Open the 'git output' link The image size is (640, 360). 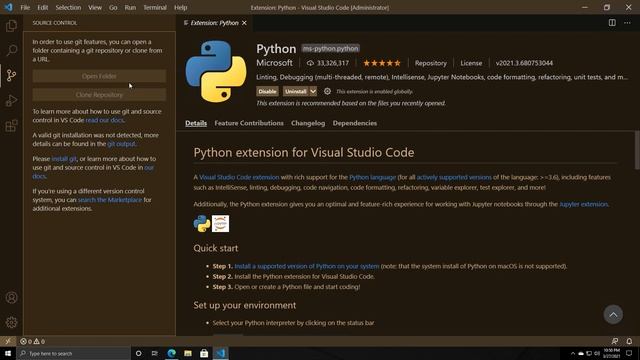point(121,144)
